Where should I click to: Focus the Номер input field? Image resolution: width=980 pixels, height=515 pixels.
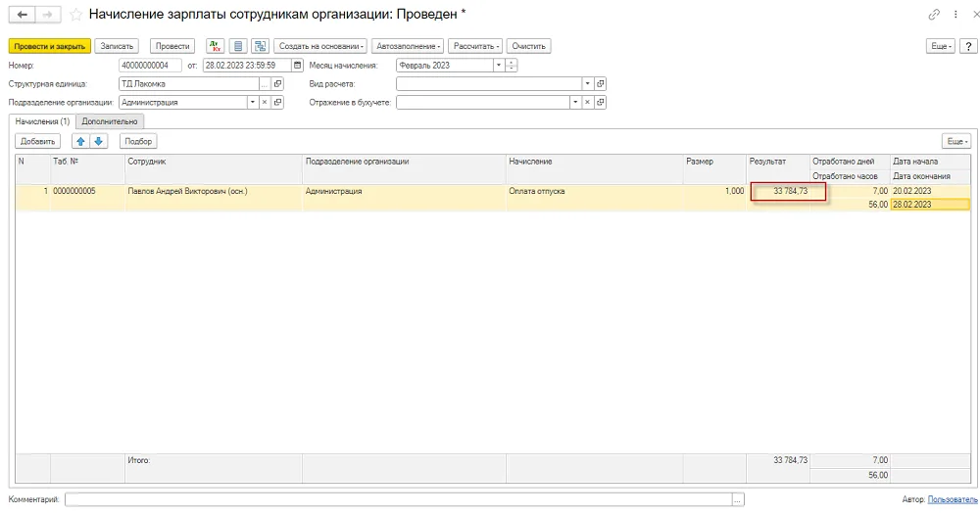pos(150,65)
